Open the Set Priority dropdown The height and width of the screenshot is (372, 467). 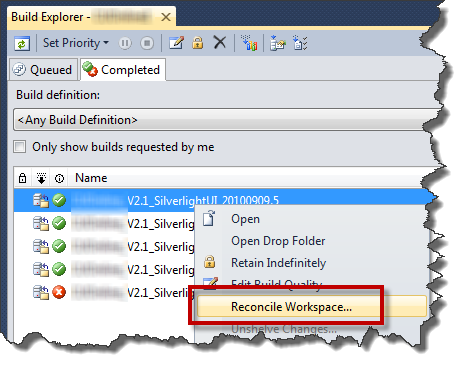point(76,43)
